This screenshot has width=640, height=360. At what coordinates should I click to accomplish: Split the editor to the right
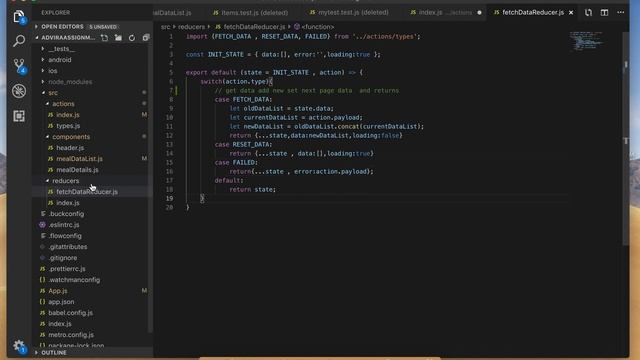coord(604,13)
